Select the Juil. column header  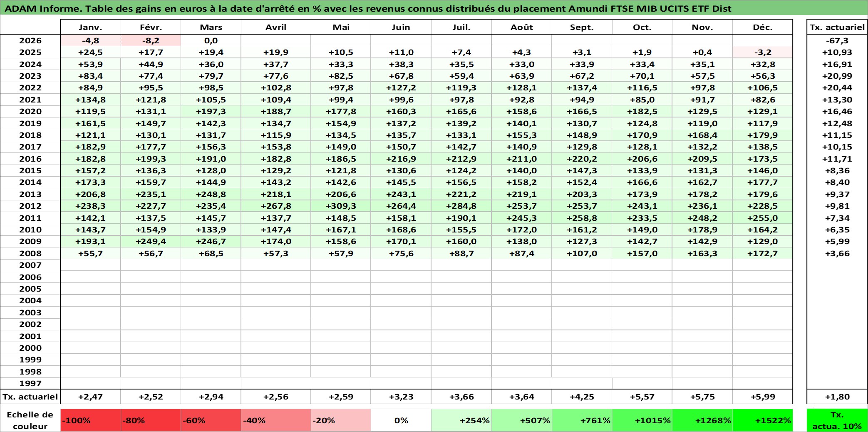[x=461, y=27]
